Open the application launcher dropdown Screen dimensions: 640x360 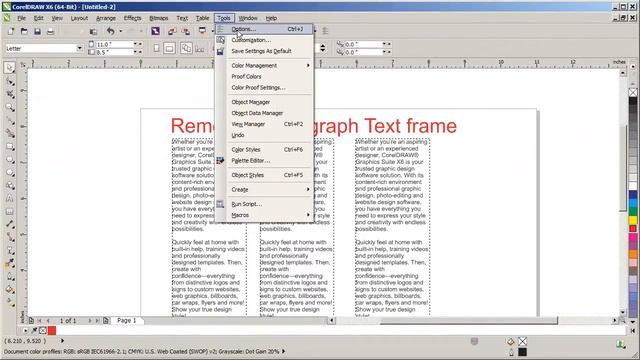(x=213, y=31)
